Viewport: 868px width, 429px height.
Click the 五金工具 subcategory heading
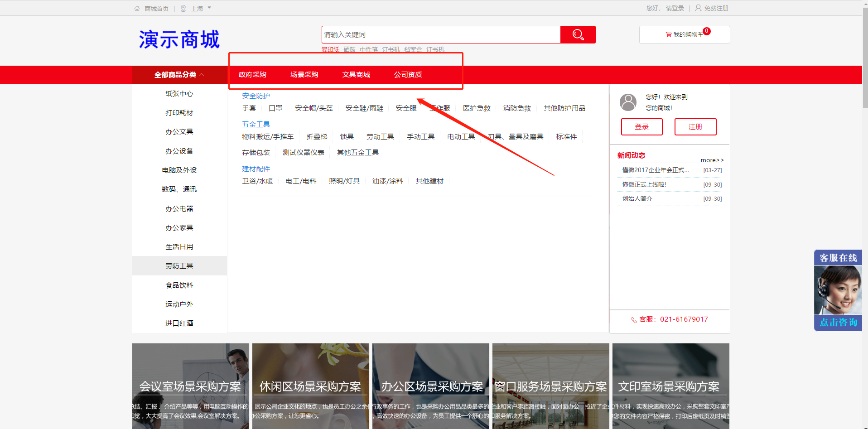(x=256, y=124)
